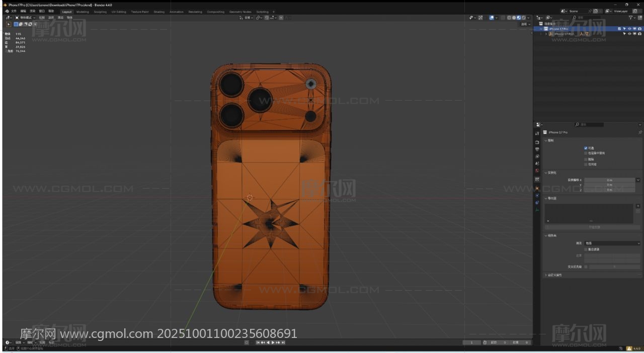Click the outliner filter funnel icon

(x=631, y=18)
